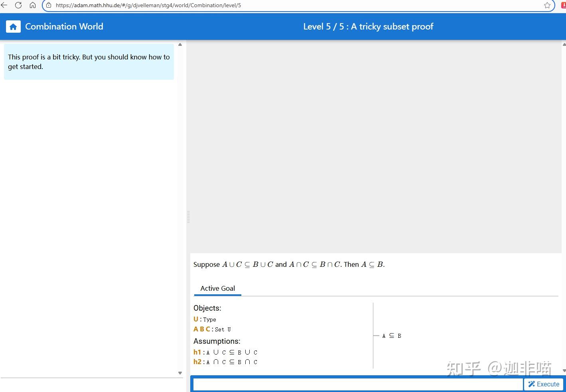This screenshot has height=392, width=566.
Task: Click the down arrow of the left scrollbar
Action: pos(180,373)
